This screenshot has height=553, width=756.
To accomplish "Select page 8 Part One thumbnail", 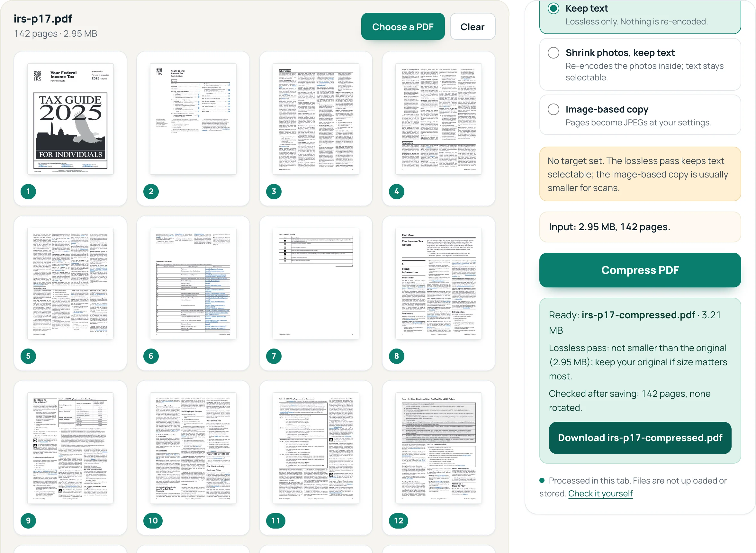I will coord(439,284).
